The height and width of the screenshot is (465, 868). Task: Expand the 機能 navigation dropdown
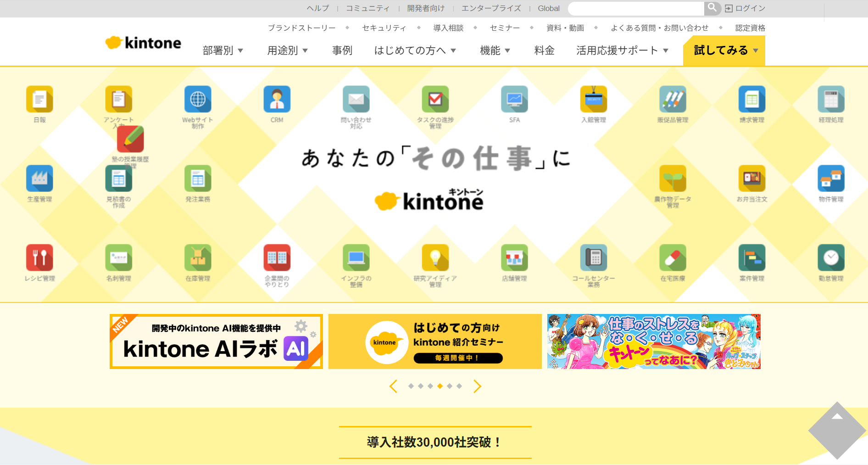point(495,50)
